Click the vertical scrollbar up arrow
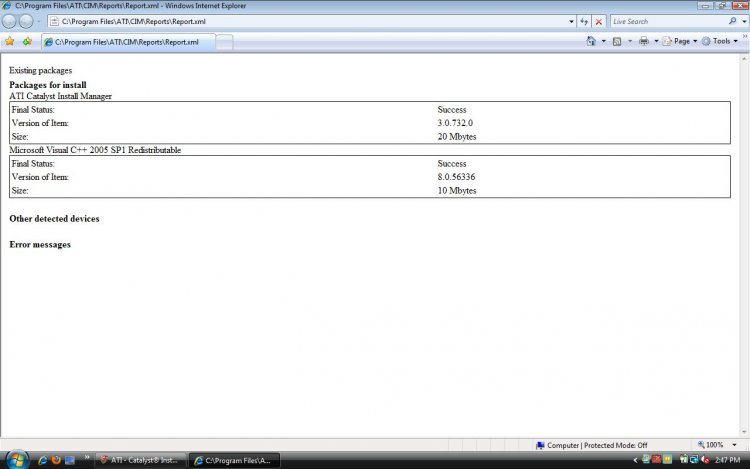The height and width of the screenshot is (469, 750). pos(744,58)
